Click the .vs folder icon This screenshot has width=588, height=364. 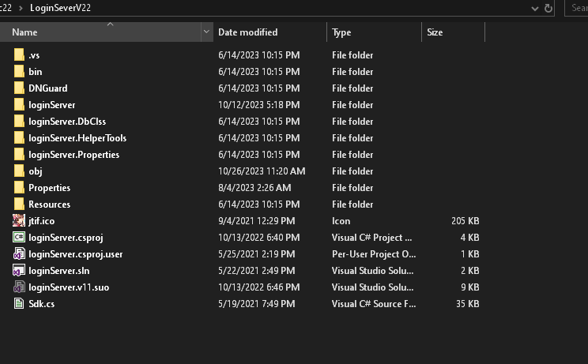click(19, 55)
